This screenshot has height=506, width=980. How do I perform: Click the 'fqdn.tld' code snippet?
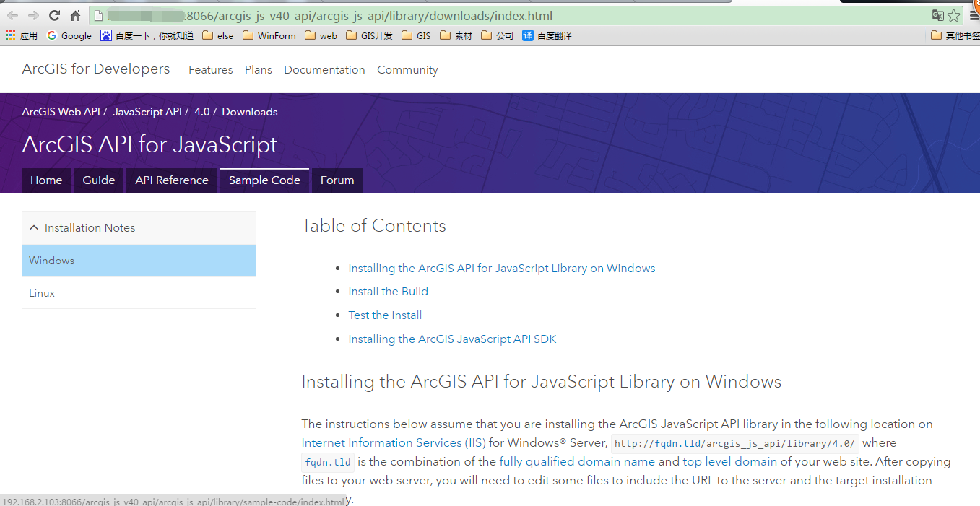[x=328, y=462]
